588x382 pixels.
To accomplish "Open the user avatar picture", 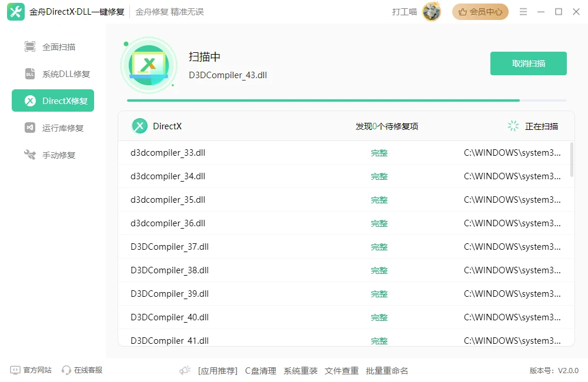I will 432,12.
